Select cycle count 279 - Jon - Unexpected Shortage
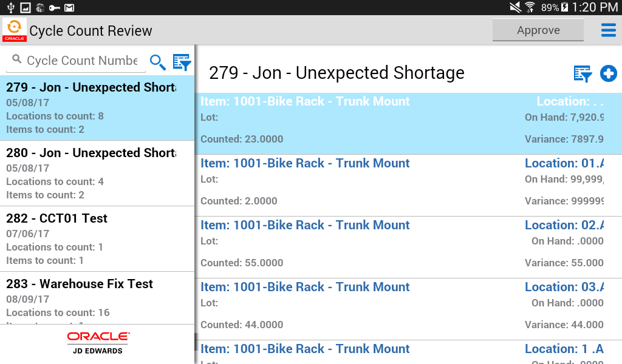The image size is (622, 364). [97, 108]
